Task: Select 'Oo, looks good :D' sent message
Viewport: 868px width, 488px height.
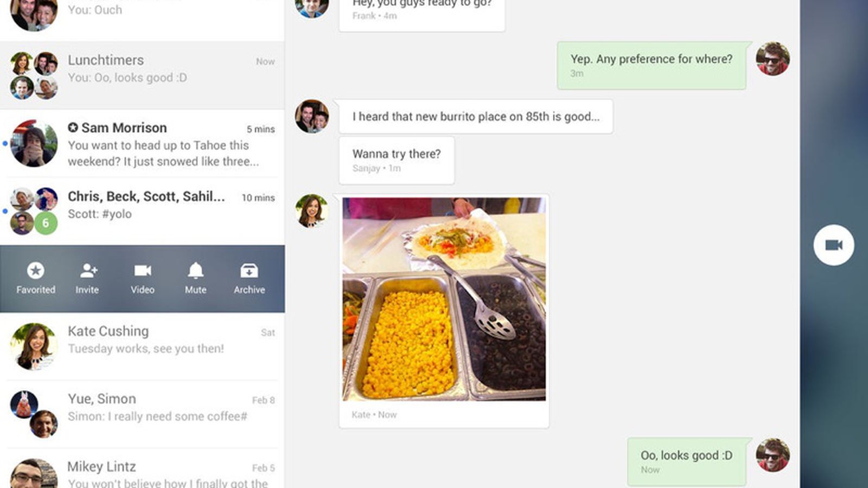Action: coord(687,461)
